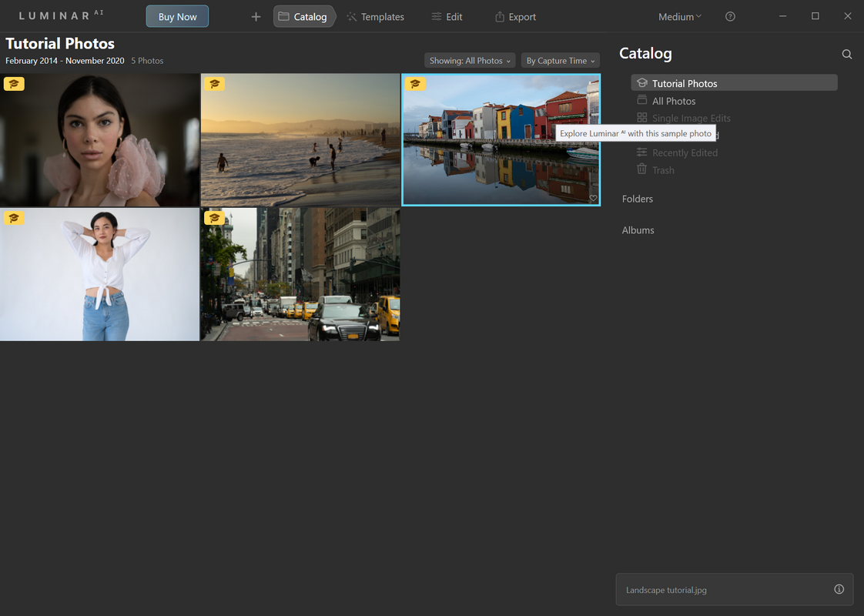Screen dimensions: 864x616
Task: Open the Export tab
Action: coord(515,16)
